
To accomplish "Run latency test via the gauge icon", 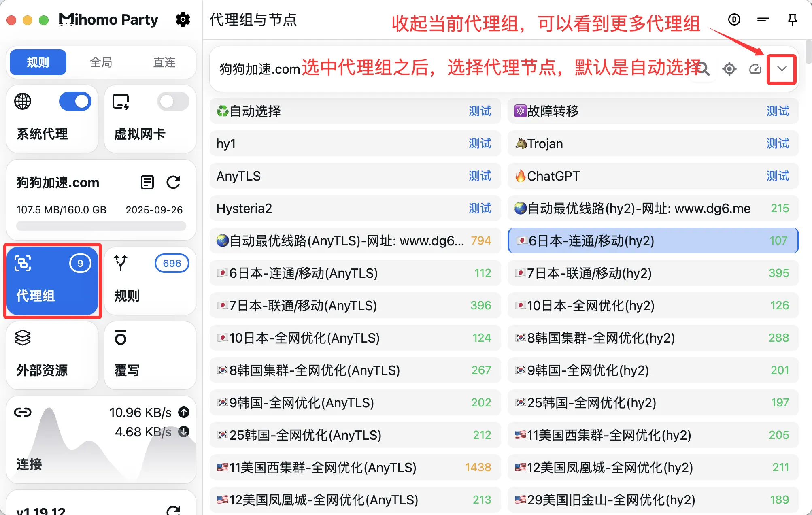I will coord(755,69).
